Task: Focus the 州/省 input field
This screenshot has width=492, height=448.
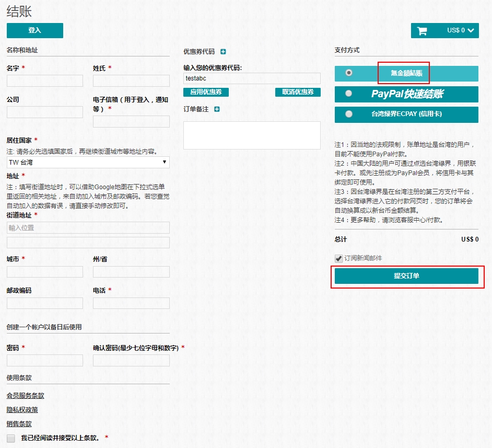Action: (131, 272)
